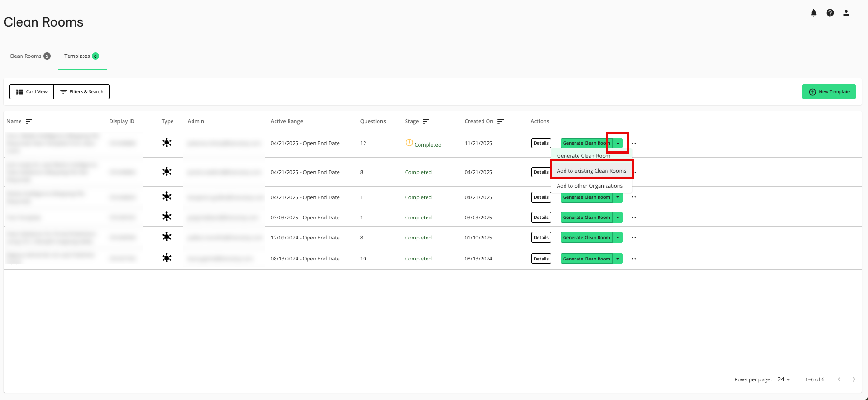Expand Generate dropdown arrow in 03/03/2025 row
Screen dimensions: 868x400
coord(618,217)
